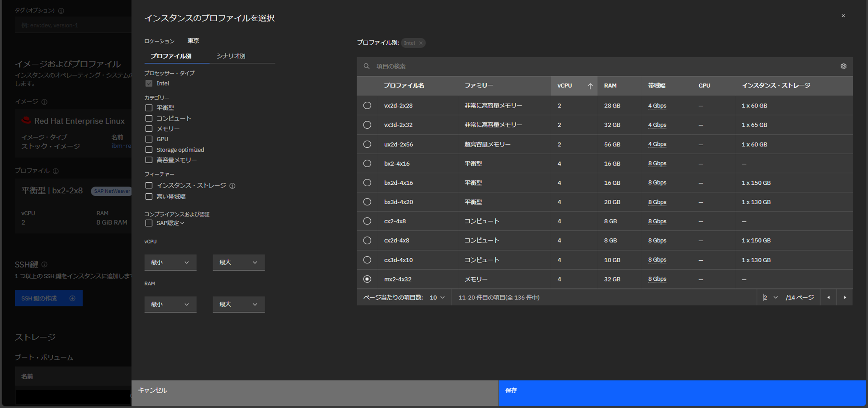Enable the 平衡型 category checkbox

149,108
